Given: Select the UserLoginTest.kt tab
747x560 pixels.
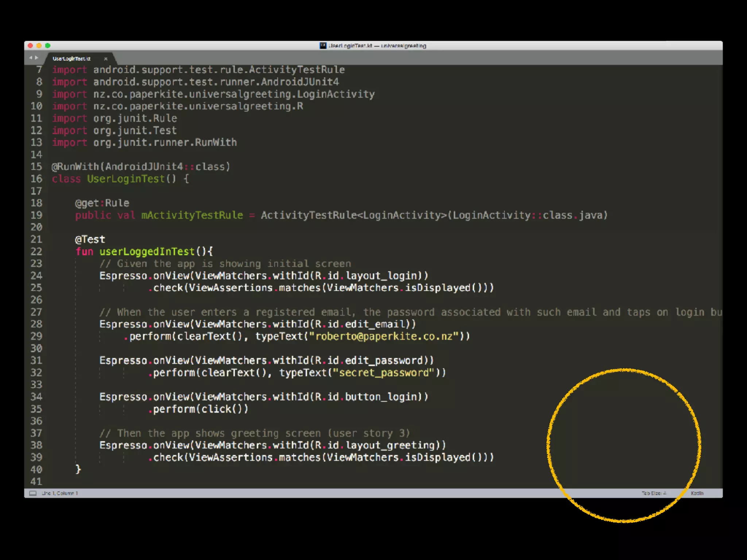Looking at the screenshot, I should coord(71,59).
